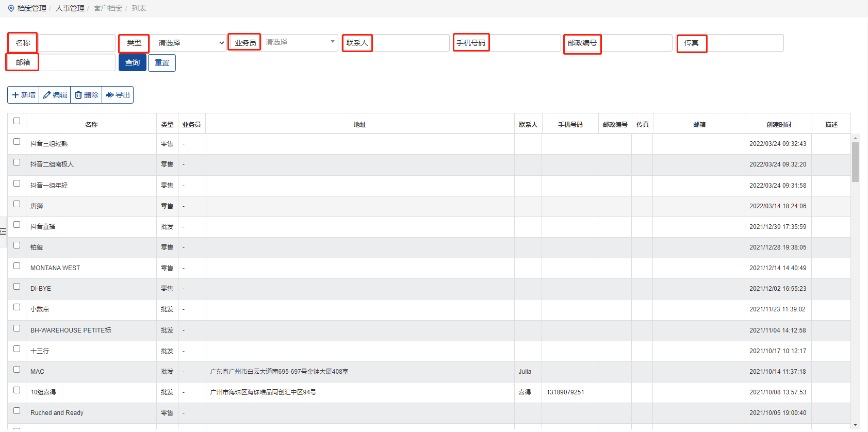This screenshot has width=868, height=432.
Task: Select the checkbox for MONTANA WEST row
Action: pyautogui.click(x=17, y=266)
